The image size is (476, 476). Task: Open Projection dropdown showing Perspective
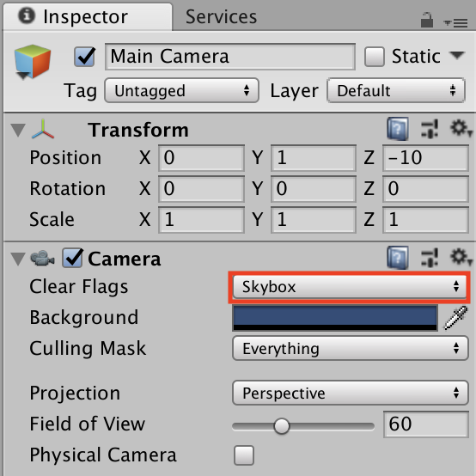click(x=351, y=393)
